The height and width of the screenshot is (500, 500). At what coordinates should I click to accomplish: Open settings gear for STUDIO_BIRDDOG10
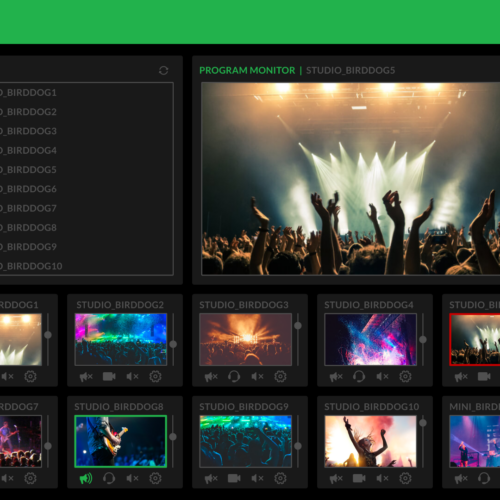(405, 478)
